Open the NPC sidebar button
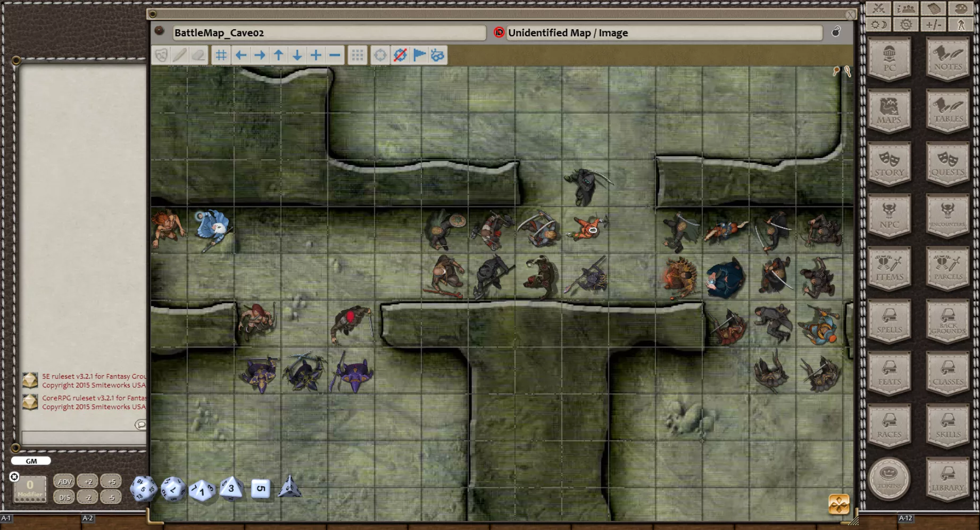This screenshot has width=980, height=530. click(889, 216)
